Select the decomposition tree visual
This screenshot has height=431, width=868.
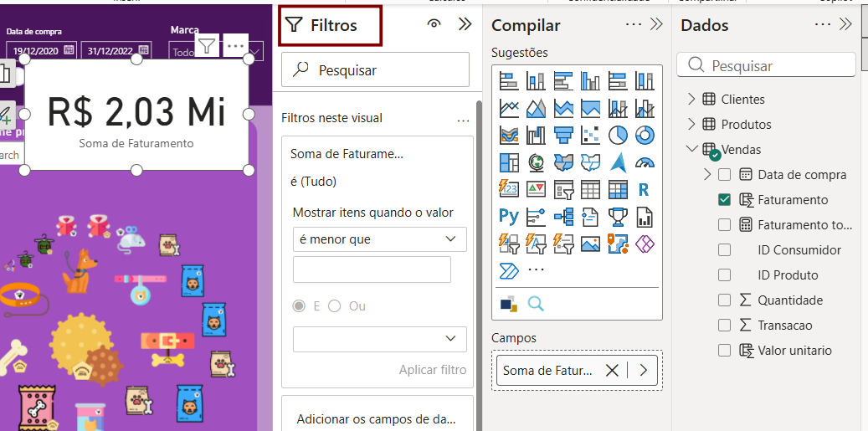tap(563, 216)
